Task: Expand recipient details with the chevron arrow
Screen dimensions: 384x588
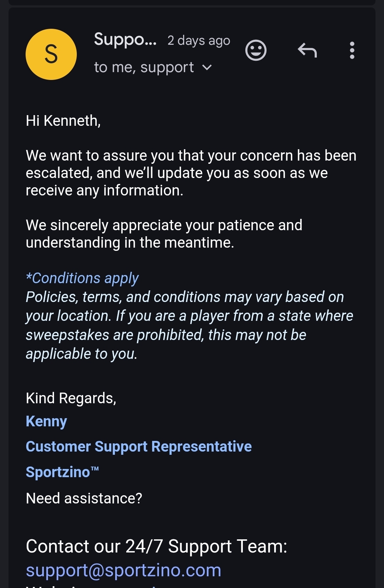Action: 207,68
